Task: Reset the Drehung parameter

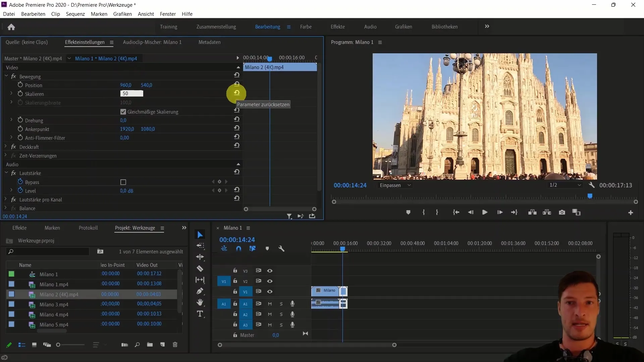Action: point(236,119)
